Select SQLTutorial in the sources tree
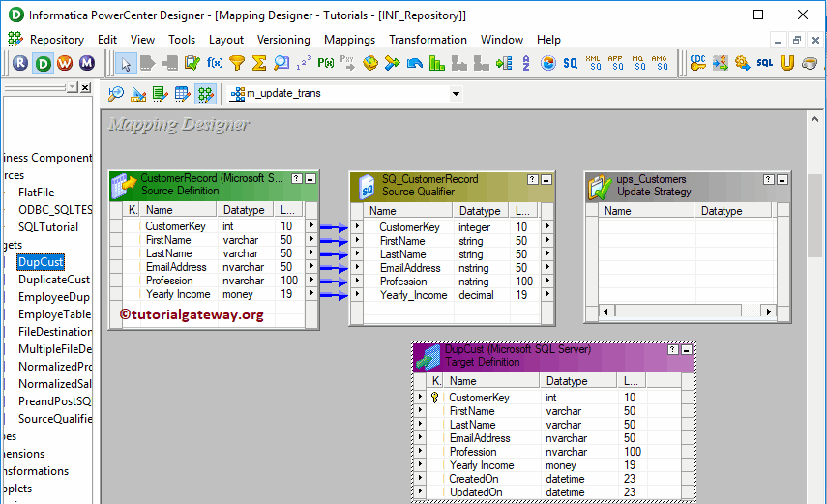 48,227
